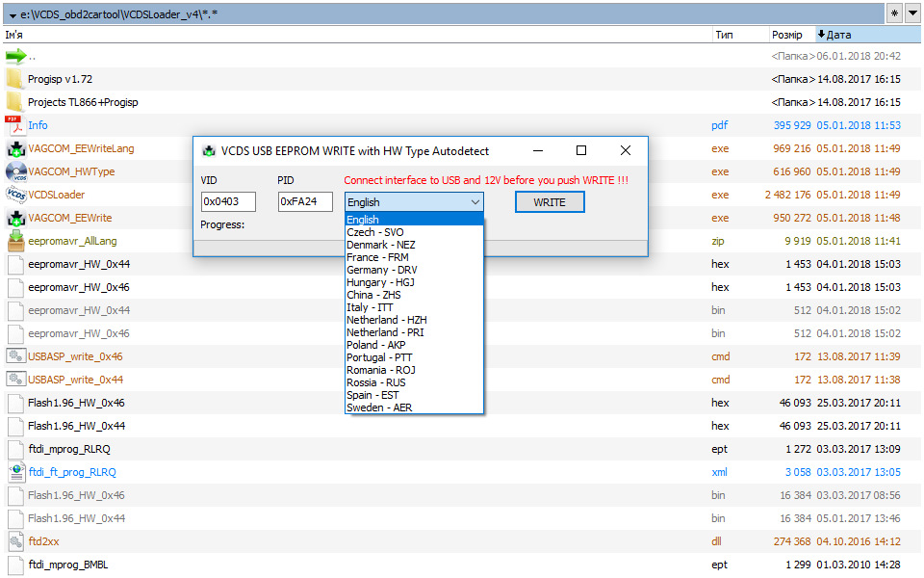
Task: Click the eepromavr_AllLang zip archive icon
Action: coord(16,241)
